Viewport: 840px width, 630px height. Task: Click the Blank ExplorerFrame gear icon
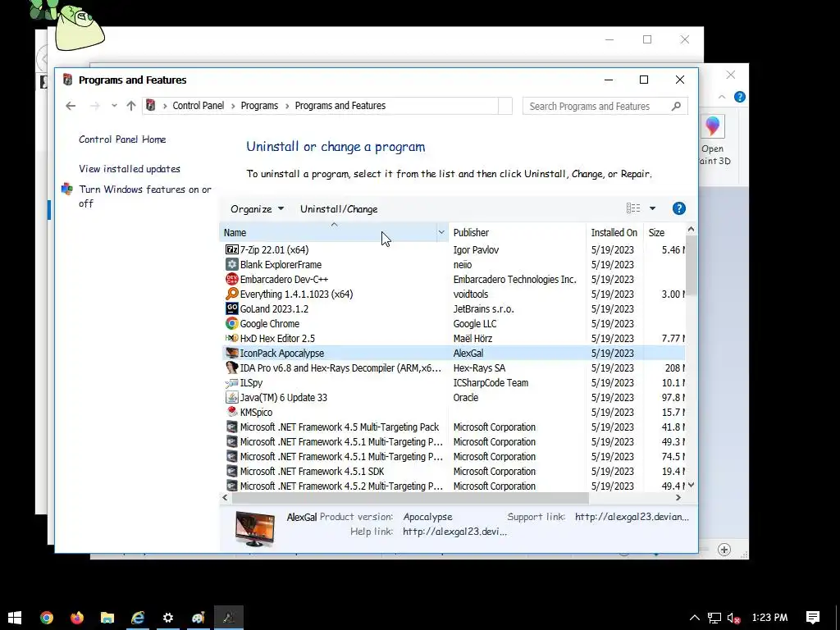[231, 265]
